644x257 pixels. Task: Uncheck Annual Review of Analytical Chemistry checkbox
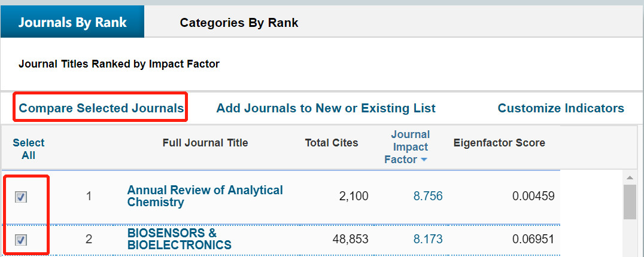(21, 197)
